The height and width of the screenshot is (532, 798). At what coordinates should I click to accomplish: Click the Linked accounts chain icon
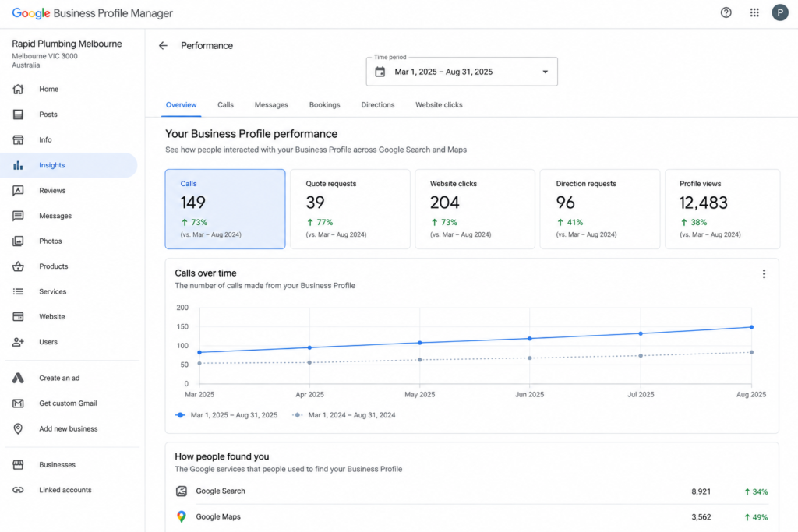pos(18,490)
